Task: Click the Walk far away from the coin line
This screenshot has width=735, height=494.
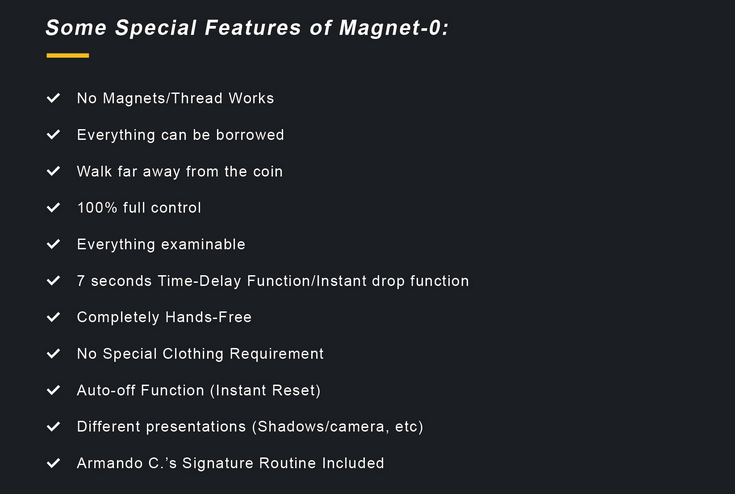Action: click(180, 172)
